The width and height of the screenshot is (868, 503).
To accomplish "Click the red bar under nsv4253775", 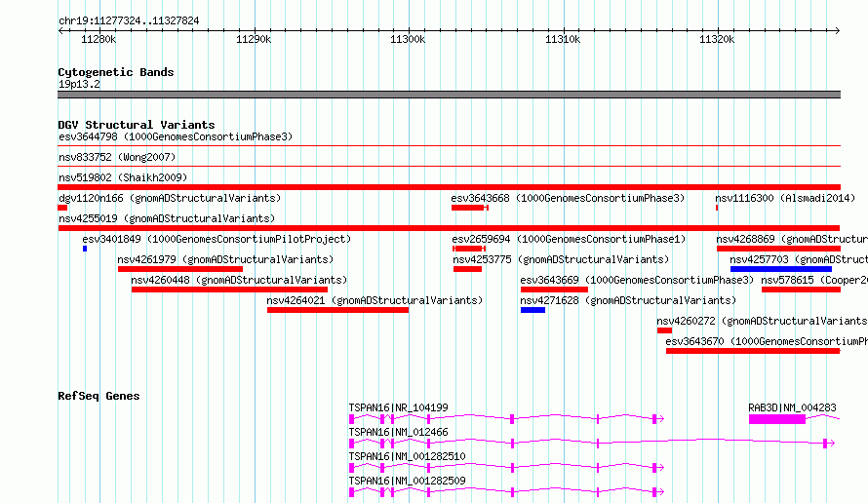I will pos(467,269).
